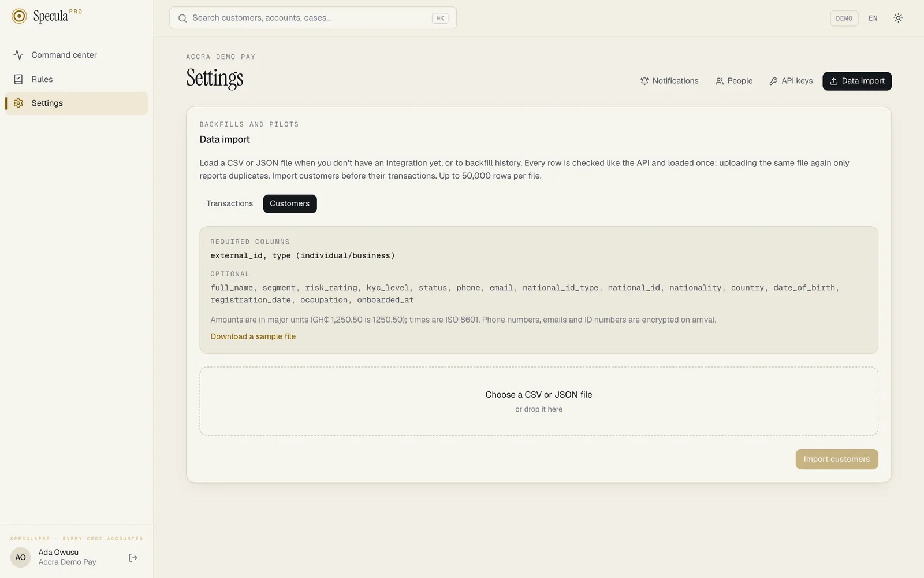
Task: Click the REQUIRED COLUMNS label
Action: (x=250, y=242)
